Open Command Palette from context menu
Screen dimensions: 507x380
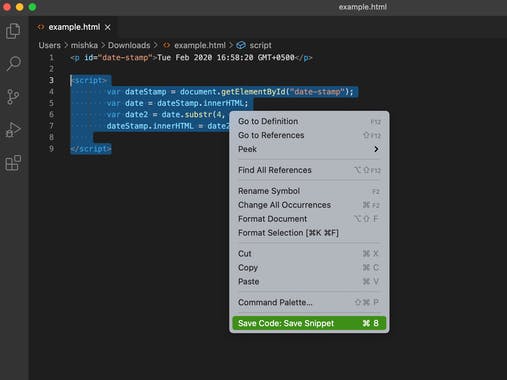[309, 302]
